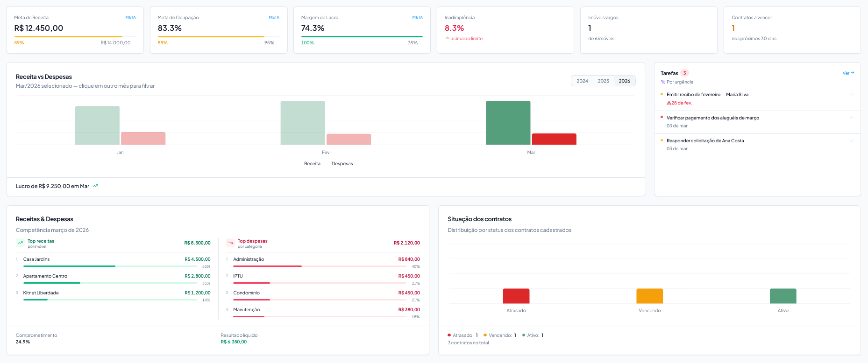Click the red Atrasado contracts bar

point(516,296)
